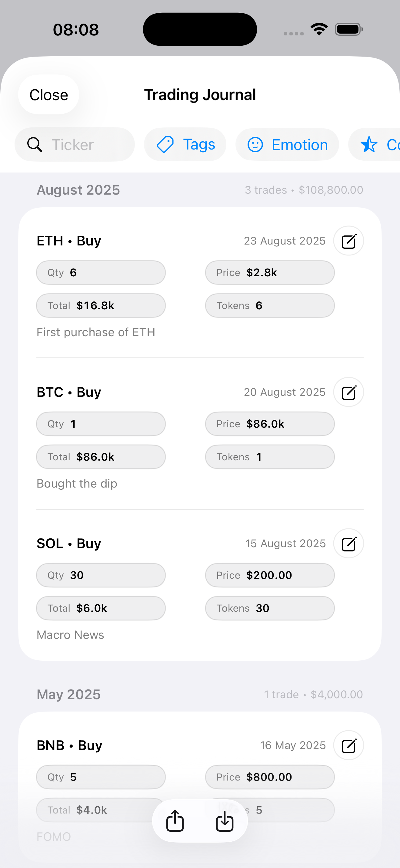
Task: Tap the BNB Price $800.00 pill
Action: [x=270, y=777]
